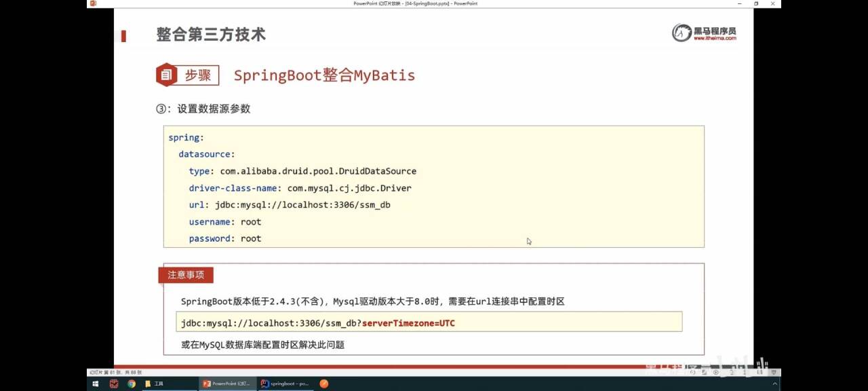This screenshot has width=868, height=391.
Task: Click the heading 整合第三方技术
Action: [211, 35]
